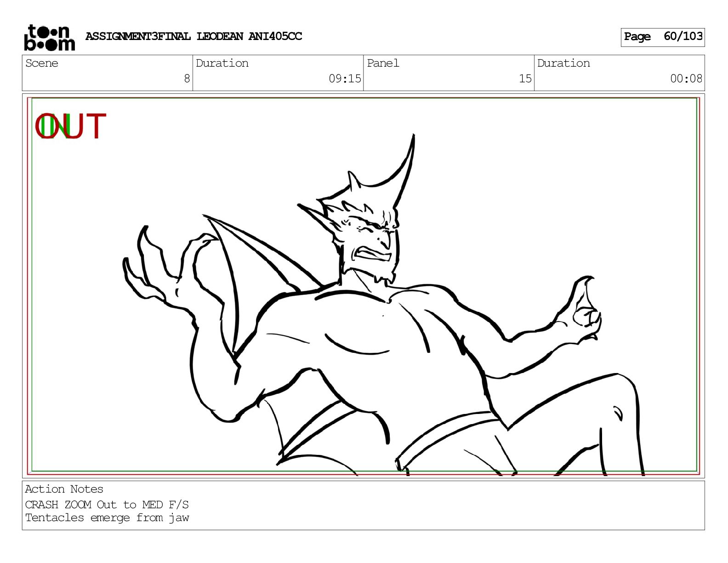The width and height of the screenshot is (728, 563).
Task: Click the Toon Boom logo
Action: 49,38
